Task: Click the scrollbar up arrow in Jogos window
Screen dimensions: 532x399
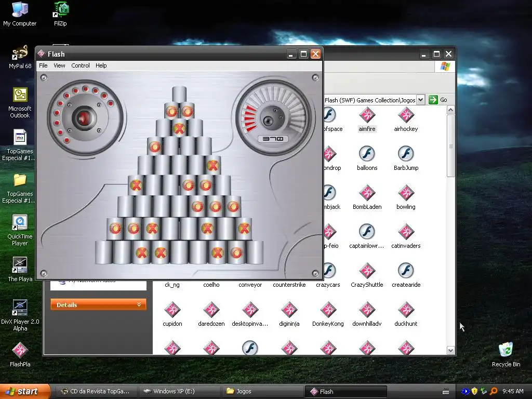Action: coord(450,110)
